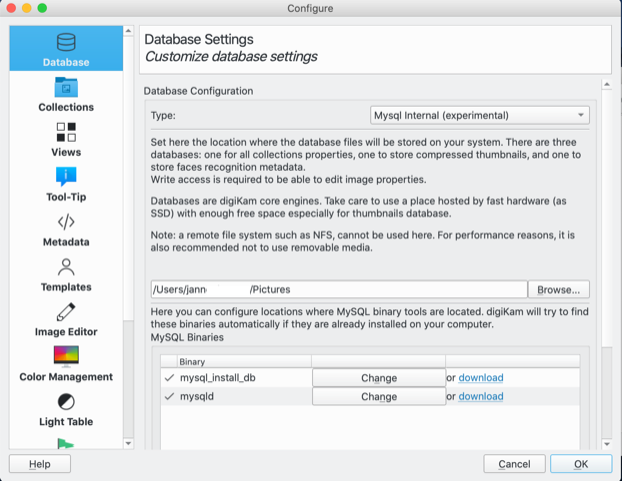The width and height of the screenshot is (622, 481).
Task: Open download link for mysqld
Action: coord(480,396)
